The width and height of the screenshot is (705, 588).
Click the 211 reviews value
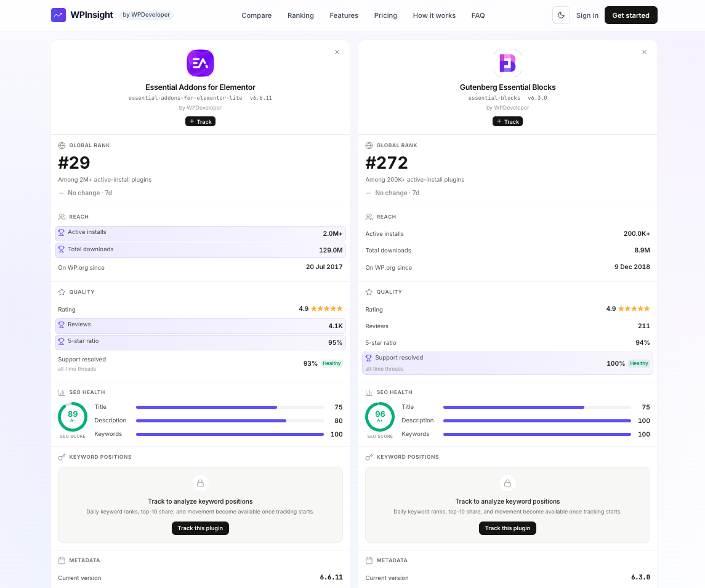pyautogui.click(x=644, y=326)
